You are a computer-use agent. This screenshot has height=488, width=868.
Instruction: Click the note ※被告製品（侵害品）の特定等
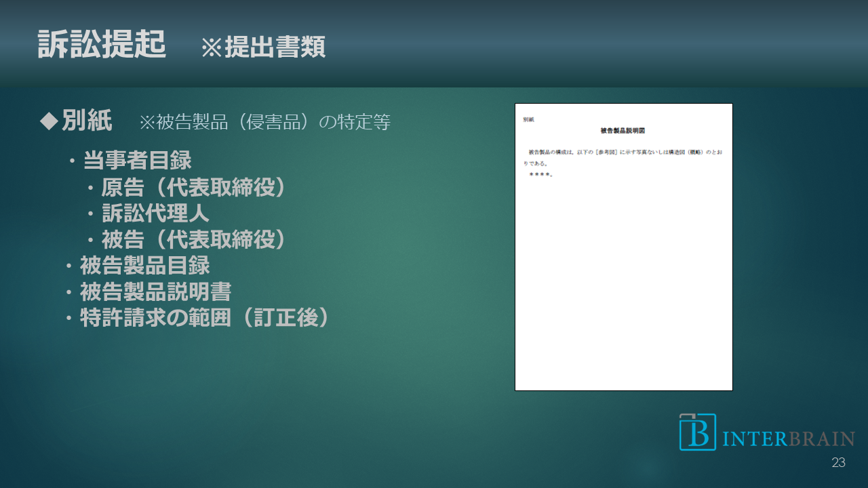pyautogui.click(x=264, y=122)
